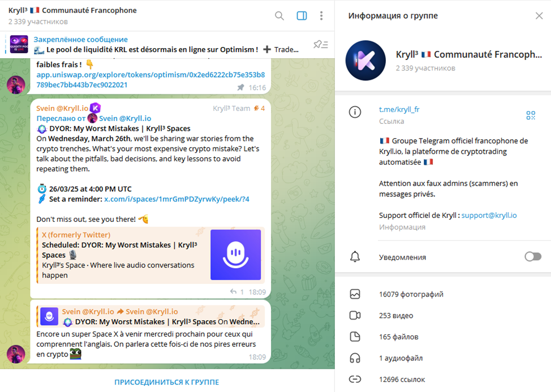This screenshot has height=392, width=551.
Task: Toggle the side panel layout icon
Action: click(x=302, y=16)
